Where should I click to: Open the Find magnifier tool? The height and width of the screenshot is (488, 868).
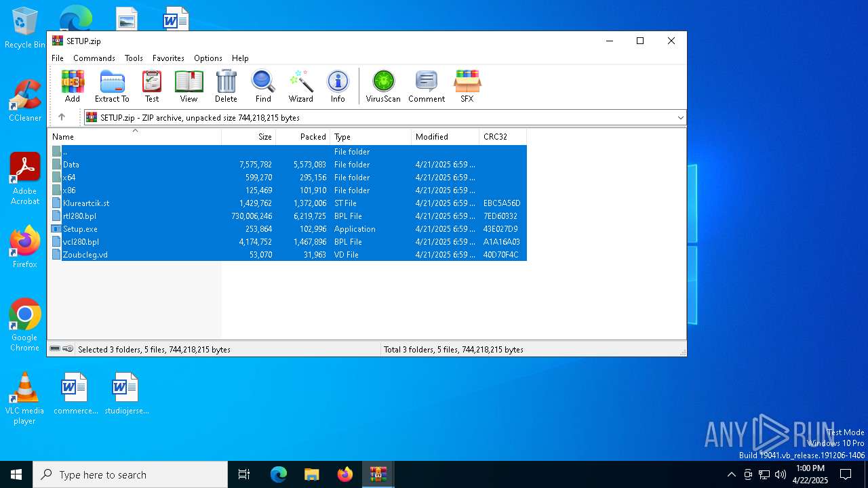[263, 86]
